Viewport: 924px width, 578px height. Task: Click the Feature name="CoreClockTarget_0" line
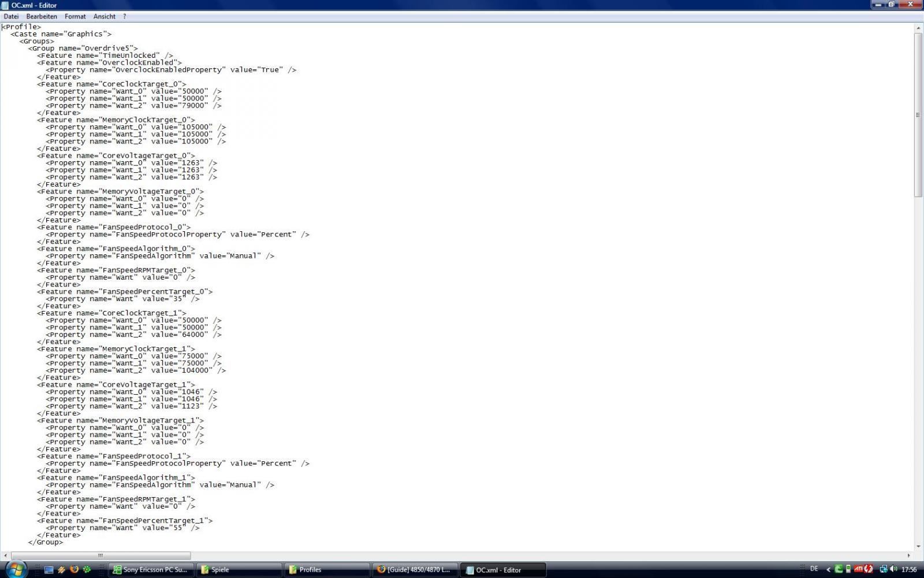(112, 84)
